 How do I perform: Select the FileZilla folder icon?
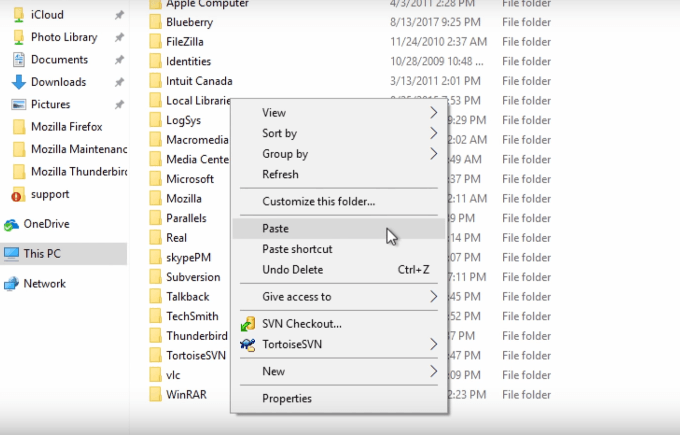point(155,42)
